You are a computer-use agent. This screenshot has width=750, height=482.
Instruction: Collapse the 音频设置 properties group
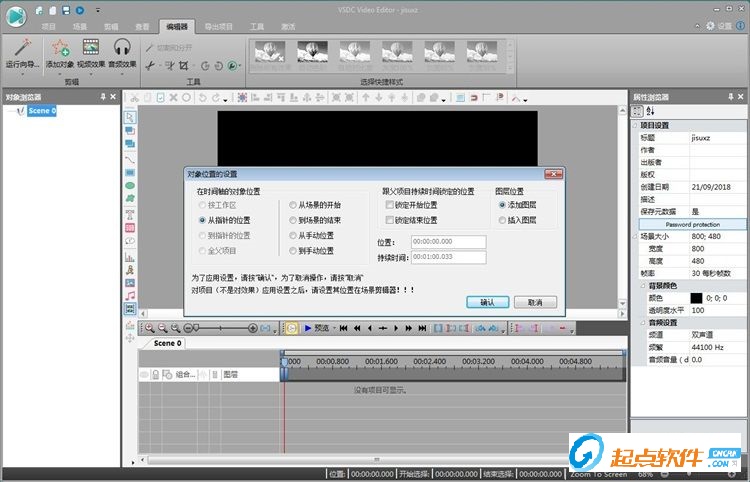(642, 323)
